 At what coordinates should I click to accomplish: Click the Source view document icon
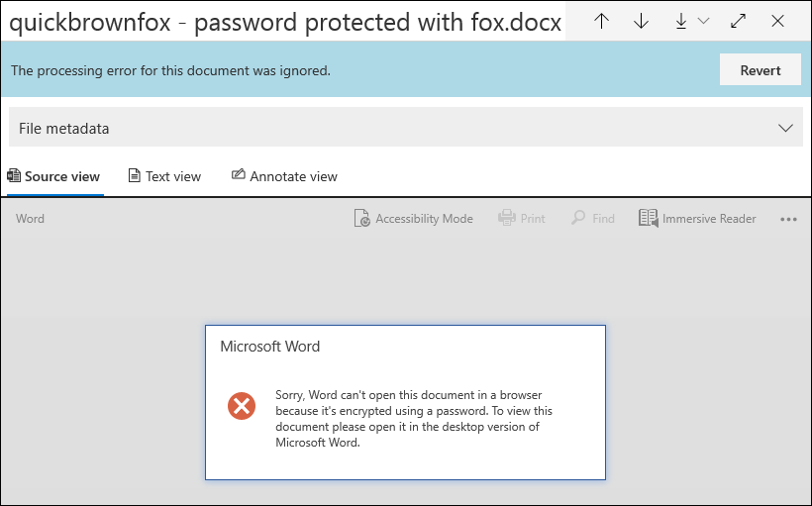(14, 175)
